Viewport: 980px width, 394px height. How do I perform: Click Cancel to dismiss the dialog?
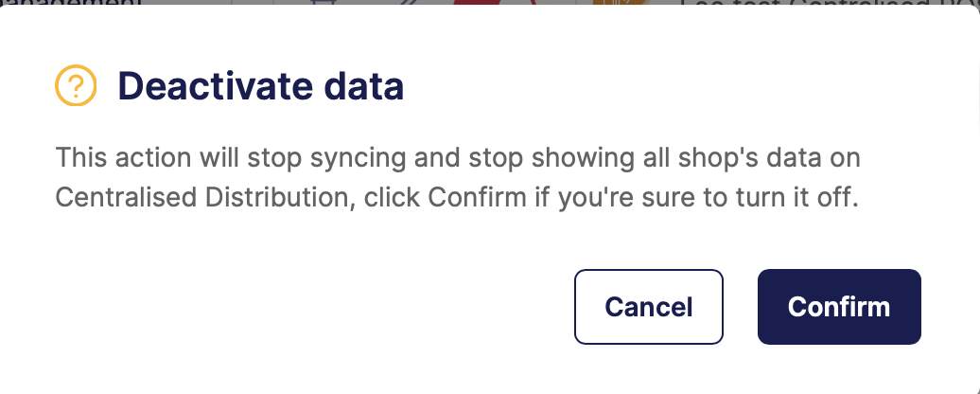coord(649,307)
